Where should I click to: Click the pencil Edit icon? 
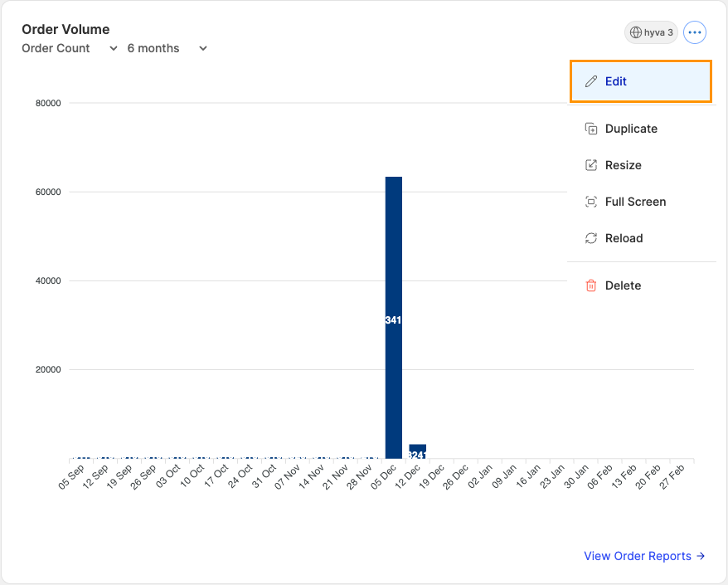(590, 81)
